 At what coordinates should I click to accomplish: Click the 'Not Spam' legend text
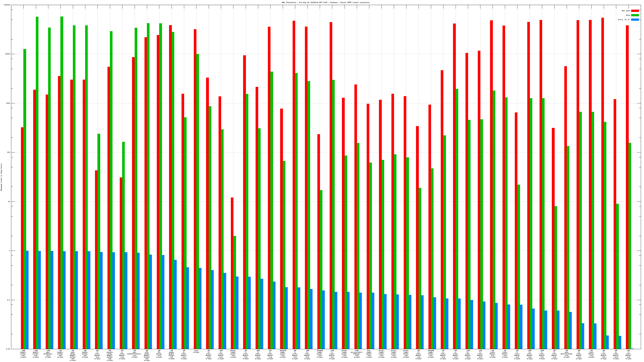(626, 11)
